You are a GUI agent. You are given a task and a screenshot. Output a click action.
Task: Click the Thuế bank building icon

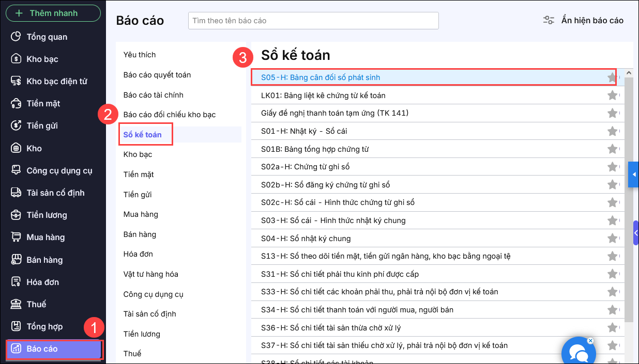pos(17,304)
